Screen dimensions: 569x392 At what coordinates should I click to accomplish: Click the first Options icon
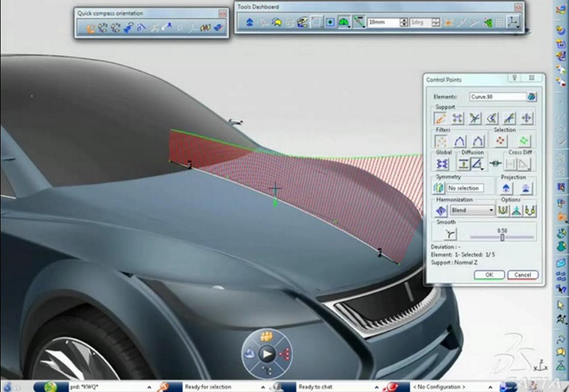[503, 210]
